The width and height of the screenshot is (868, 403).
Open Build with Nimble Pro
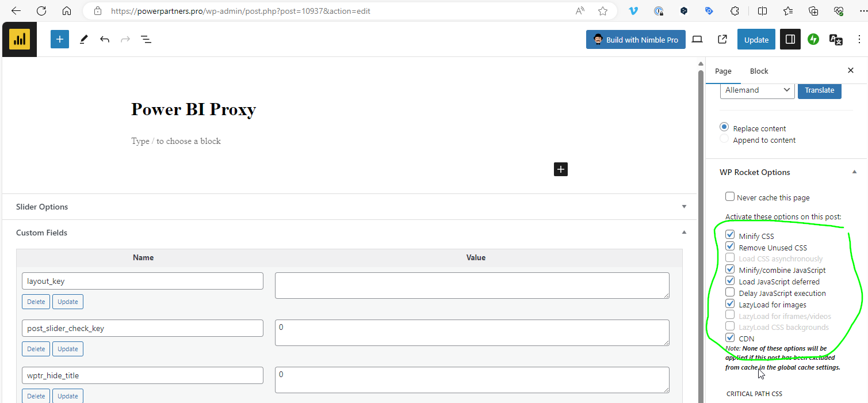[636, 39]
